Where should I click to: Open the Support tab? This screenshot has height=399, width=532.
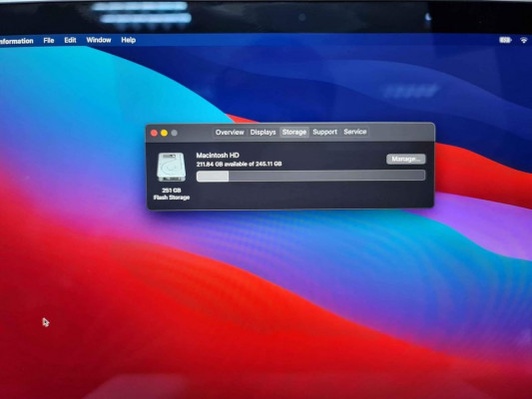324,132
